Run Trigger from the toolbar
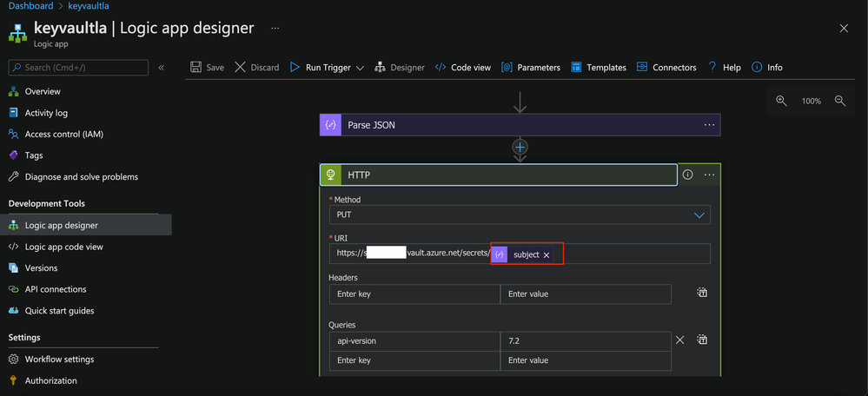 click(x=321, y=68)
